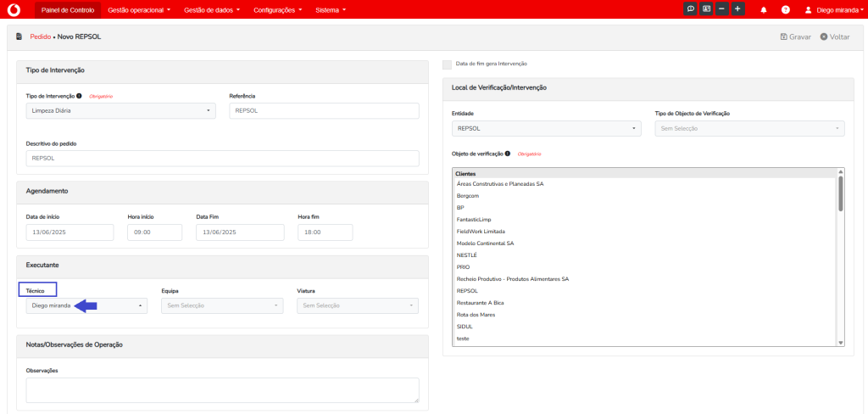This screenshot has width=868, height=414.
Task: Select FieldWork Limitada in client list
Action: click(481, 231)
